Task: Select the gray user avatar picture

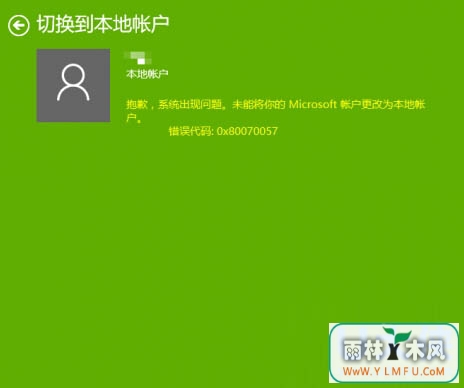Action: pyautogui.click(x=73, y=85)
